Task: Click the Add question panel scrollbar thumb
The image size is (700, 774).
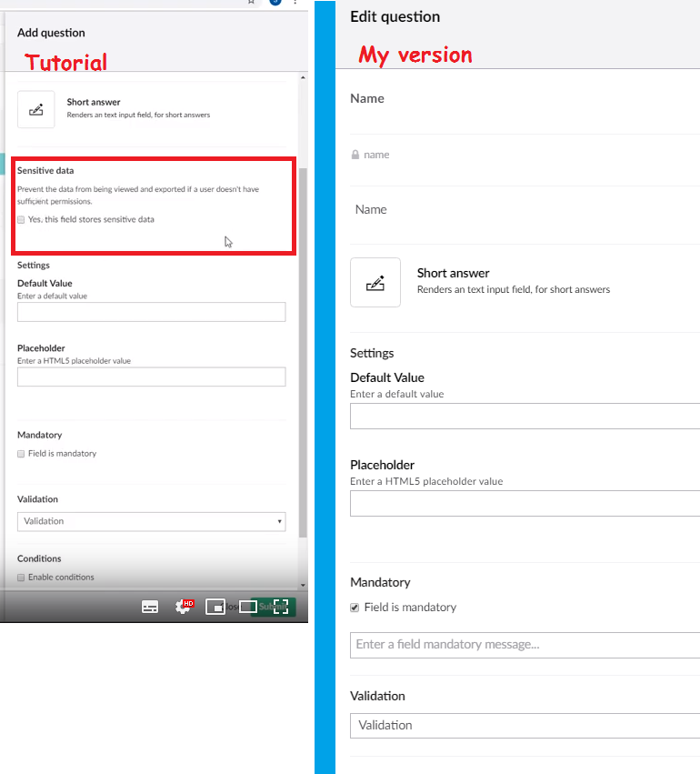Action: tap(303, 353)
